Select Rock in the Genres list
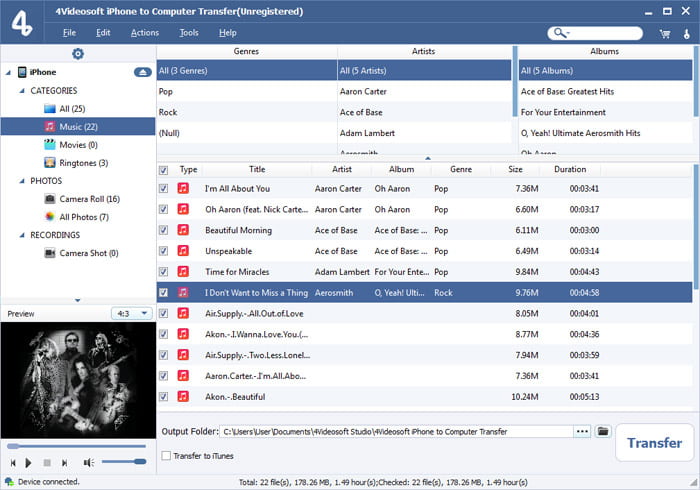The height and width of the screenshot is (490, 700). pyautogui.click(x=246, y=112)
